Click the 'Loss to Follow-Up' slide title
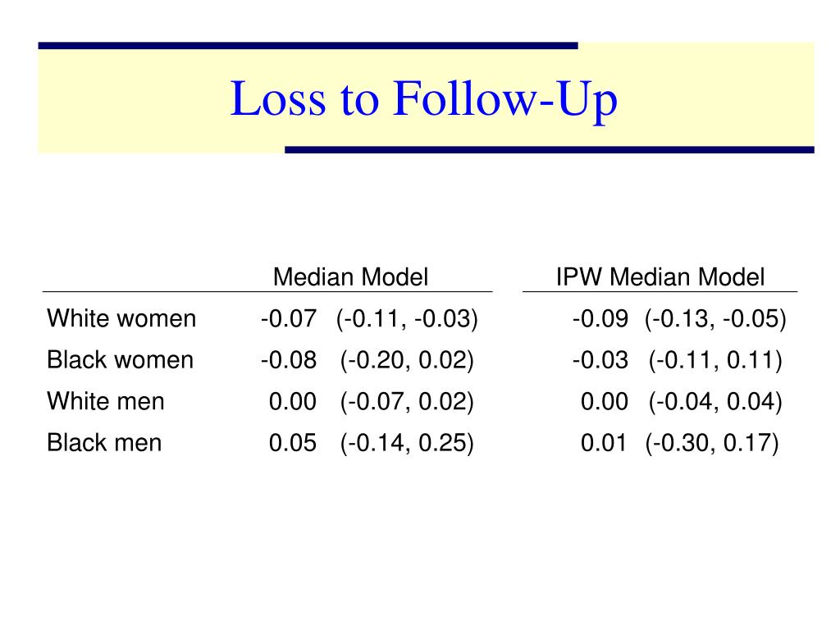 tap(424, 99)
